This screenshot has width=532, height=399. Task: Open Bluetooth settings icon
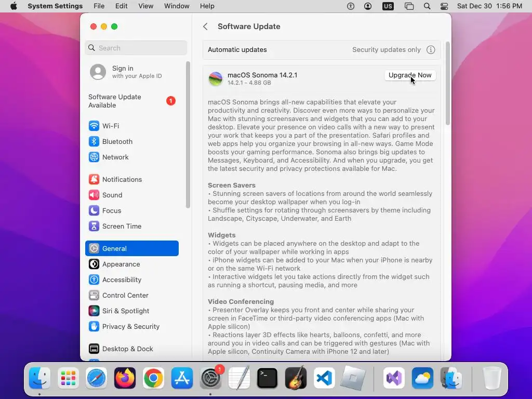coord(94,141)
